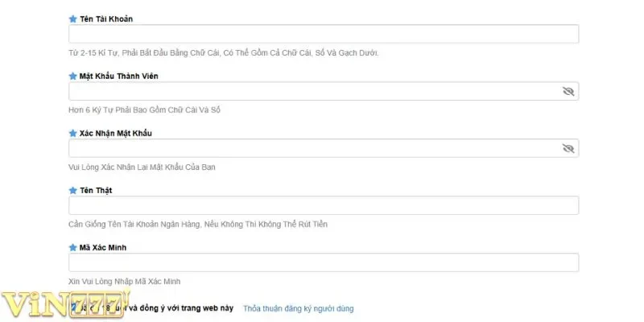Click the Mật Khẩu Thành Viên label
This screenshot has width=644, height=322.
(x=113, y=76)
